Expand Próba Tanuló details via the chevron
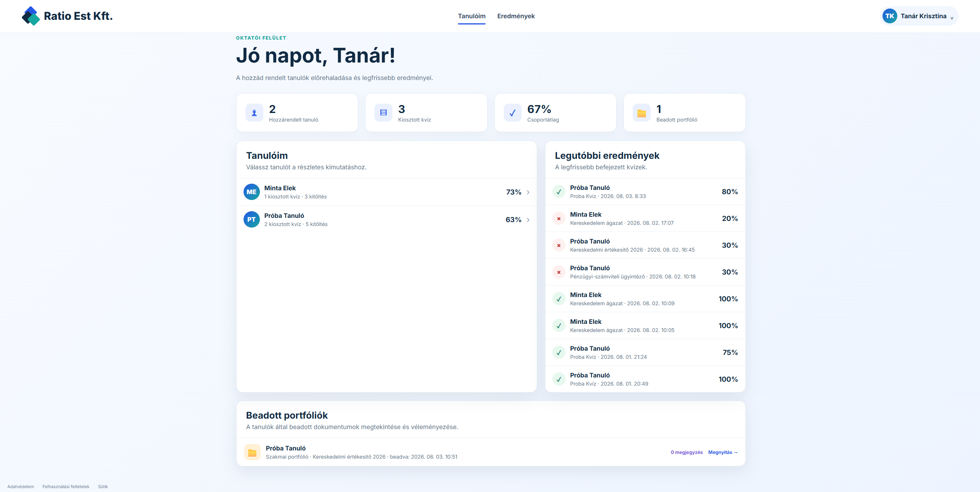 click(528, 220)
